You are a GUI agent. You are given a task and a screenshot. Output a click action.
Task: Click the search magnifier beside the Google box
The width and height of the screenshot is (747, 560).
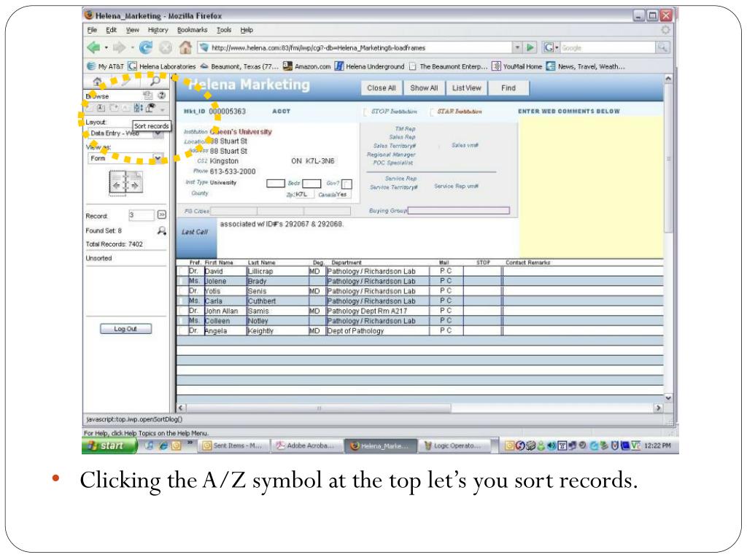[662, 47]
